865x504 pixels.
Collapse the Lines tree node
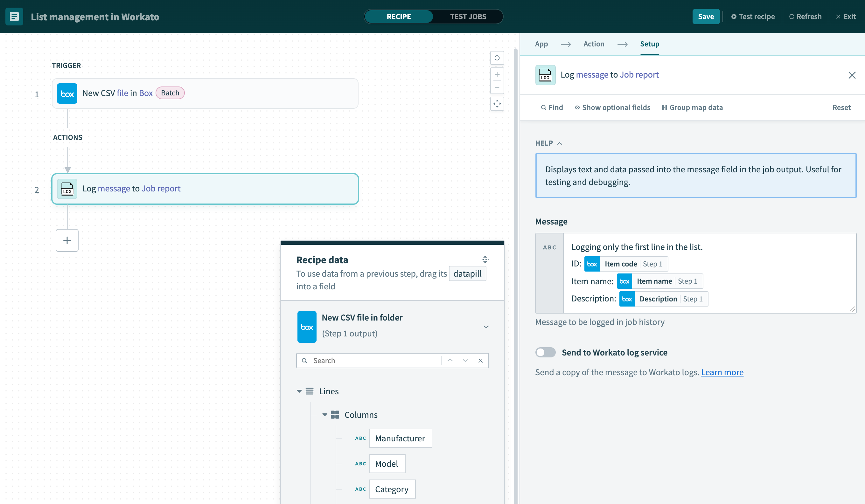click(299, 391)
